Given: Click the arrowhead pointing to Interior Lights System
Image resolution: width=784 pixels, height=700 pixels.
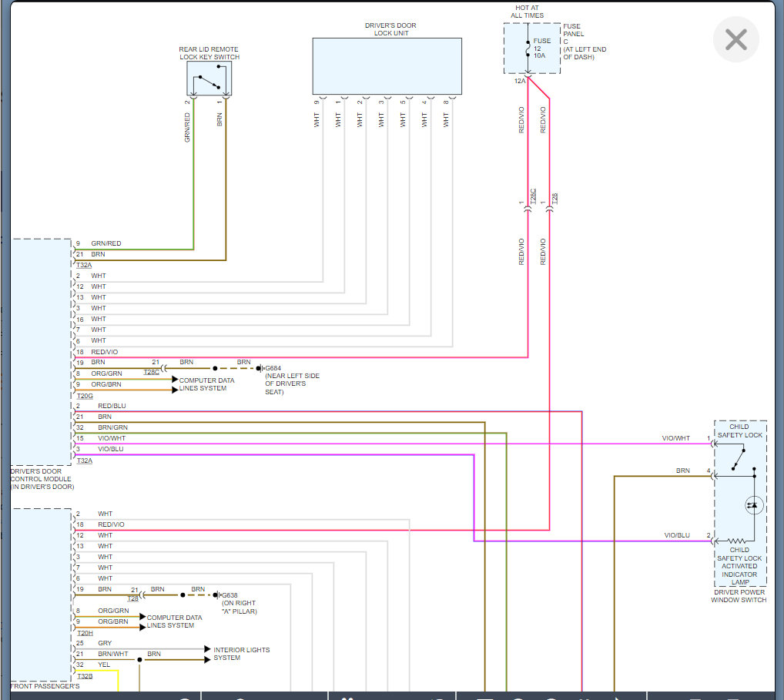Looking at the screenshot, I should pyautogui.click(x=206, y=649).
